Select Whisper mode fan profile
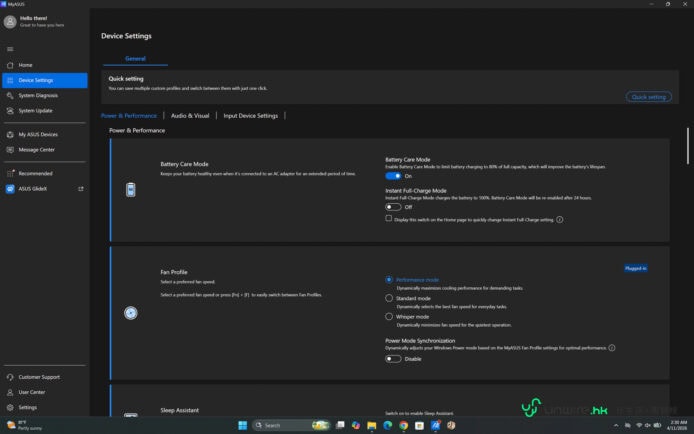The height and width of the screenshot is (434, 694). (389, 317)
